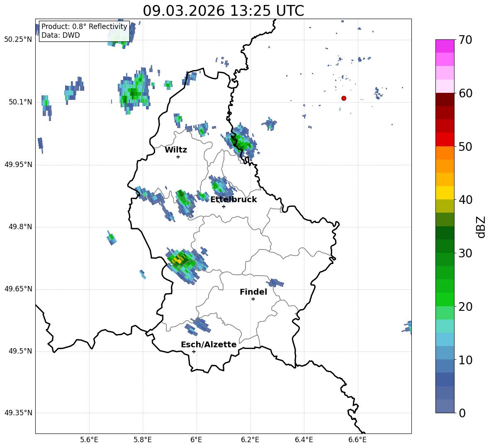Click 'Data: DWD' legend text
This screenshot has width=491, height=448.
[x=61, y=35]
